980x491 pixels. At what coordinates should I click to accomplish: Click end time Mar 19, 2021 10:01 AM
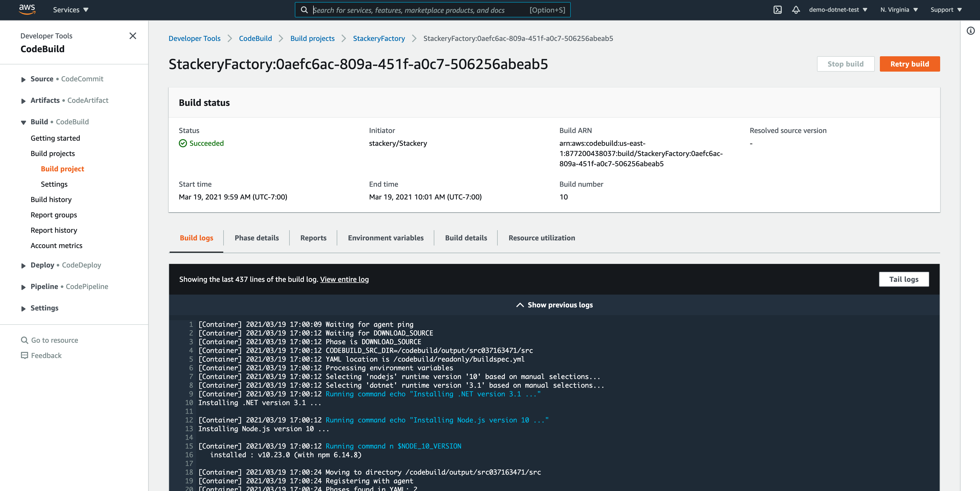[425, 197]
